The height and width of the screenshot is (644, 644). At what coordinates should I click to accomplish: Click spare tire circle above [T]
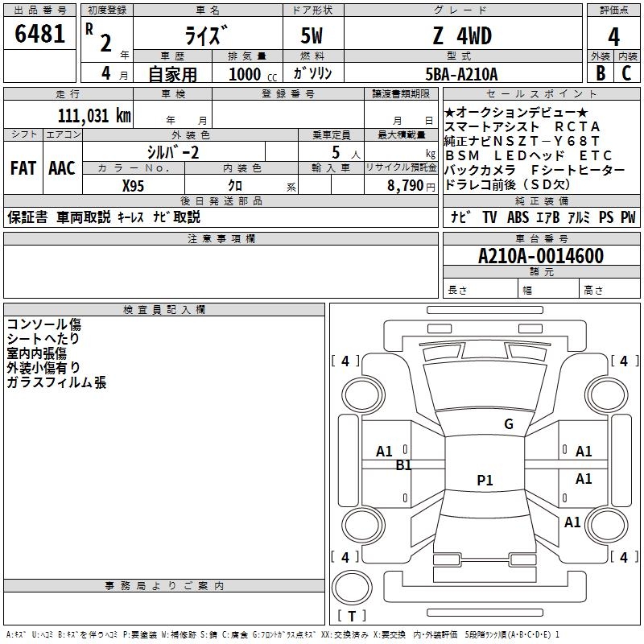(352, 588)
